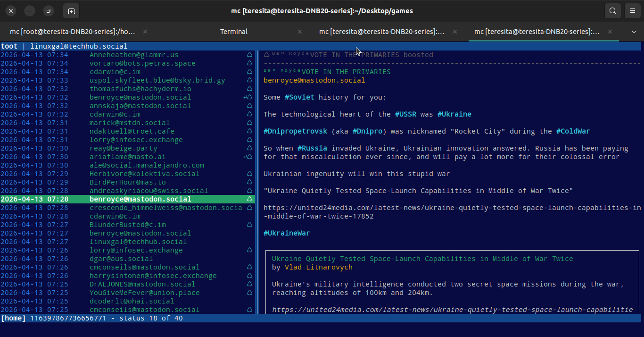Click boost icon beside 'VOTE IN THE PRIMARIES boosted'
644x337 pixels.
point(266,55)
